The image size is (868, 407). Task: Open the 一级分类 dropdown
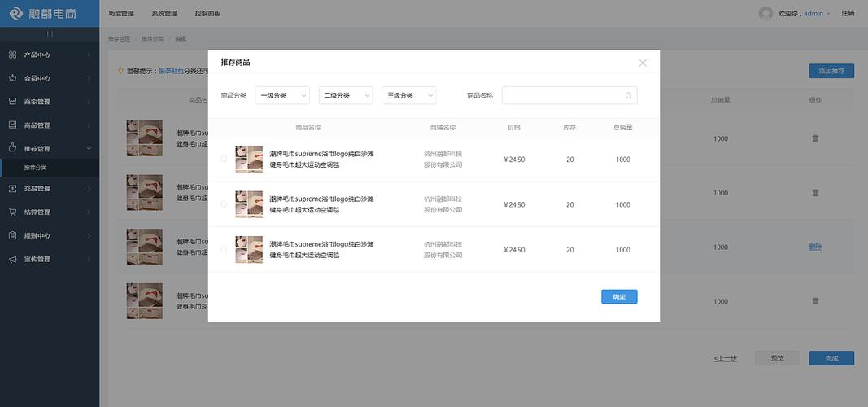pos(282,95)
